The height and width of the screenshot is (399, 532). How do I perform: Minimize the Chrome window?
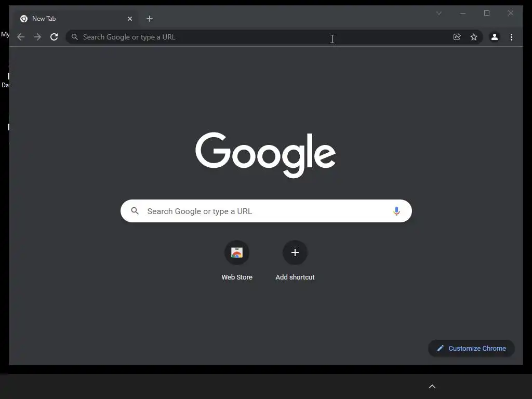(463, 13)
